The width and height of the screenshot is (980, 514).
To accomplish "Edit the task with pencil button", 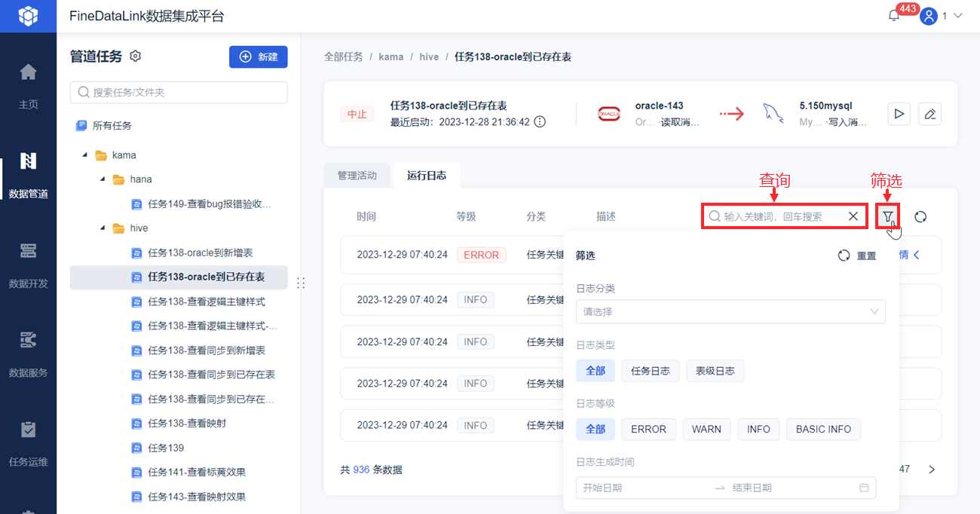I will [x=930, y=114].
